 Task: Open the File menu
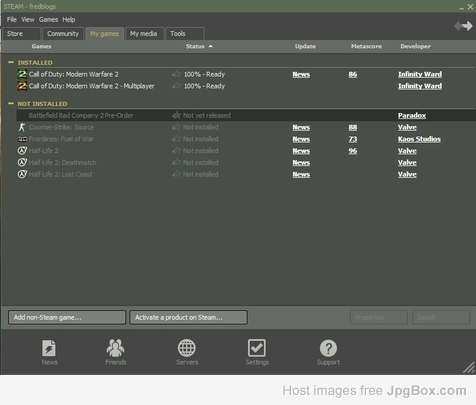[12, 20]
